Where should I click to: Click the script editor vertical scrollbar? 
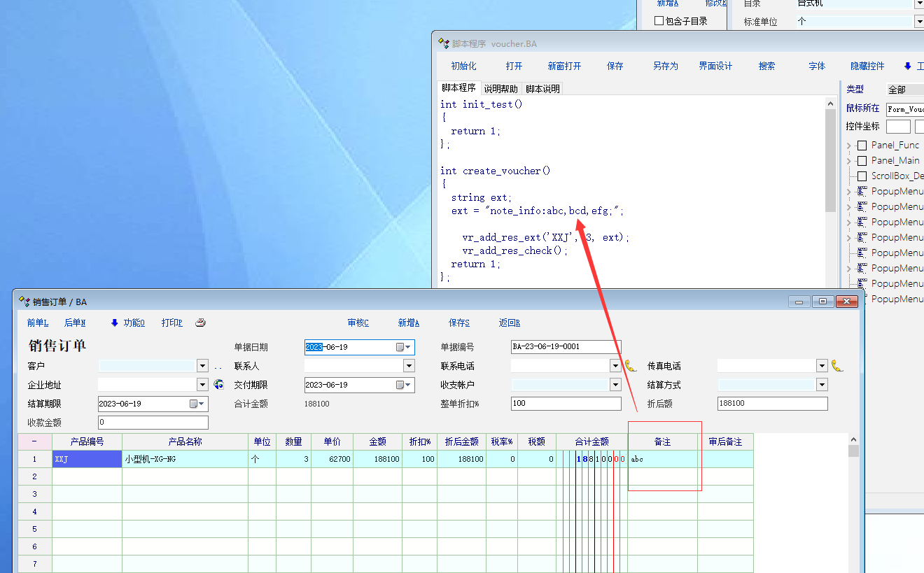pos(830,161)
